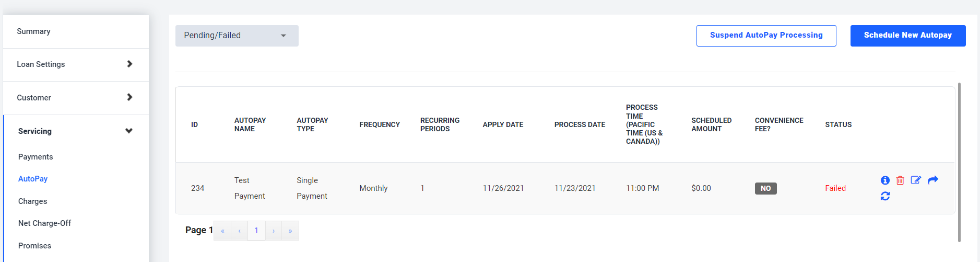
Task: Go to previous page with single-left arrow
Action: click(x=239, y=231)
